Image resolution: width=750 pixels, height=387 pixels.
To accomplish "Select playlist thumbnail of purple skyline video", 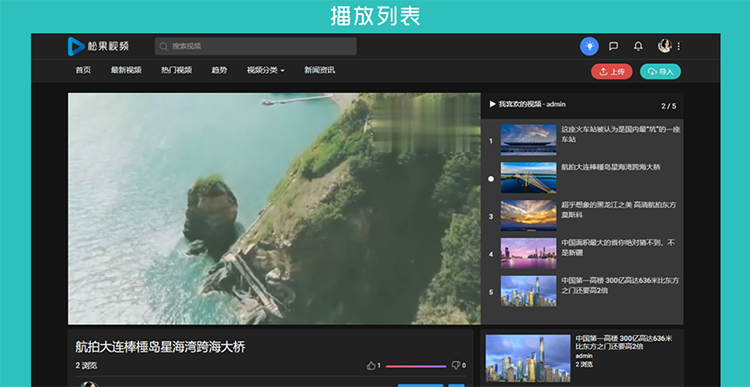I will coord(529,253).
